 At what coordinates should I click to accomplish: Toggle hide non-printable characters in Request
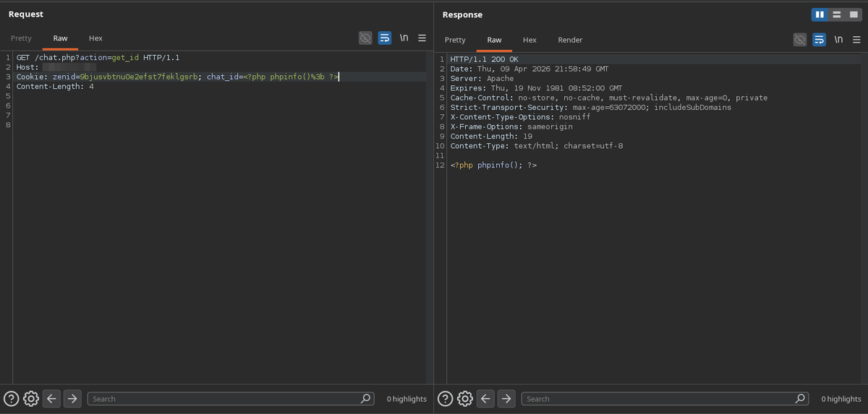click(x=365, y=38)
